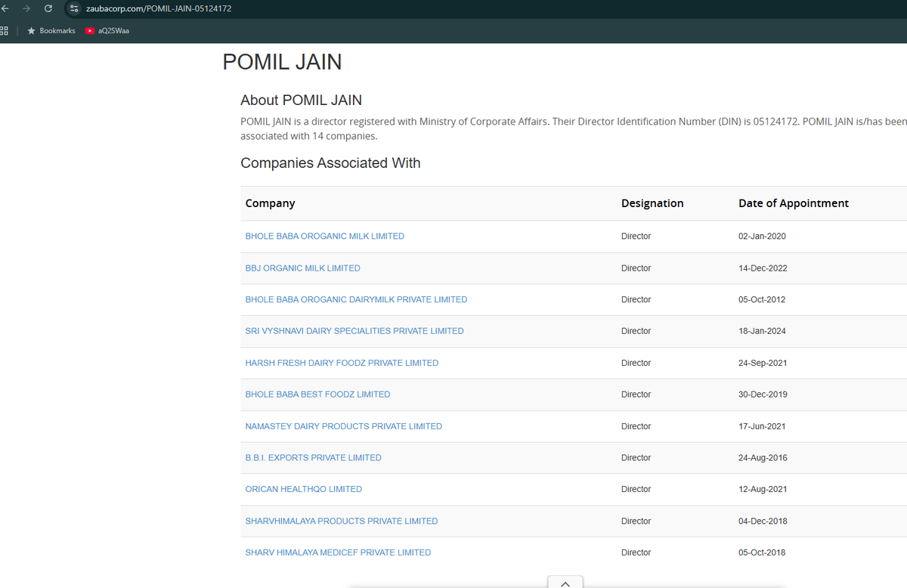
Task: Click Director in SHARV HIMALAYA MEDICEF row
Action: (x=636, y=552)
